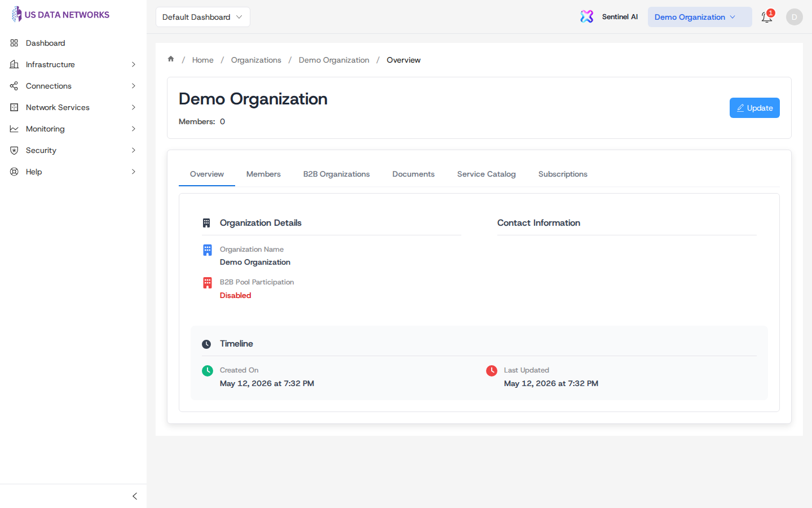Image resolution: width=812 pixels, height=508 pixels.
Task: Select the Overview tab
Action: [x=207, y=174]
